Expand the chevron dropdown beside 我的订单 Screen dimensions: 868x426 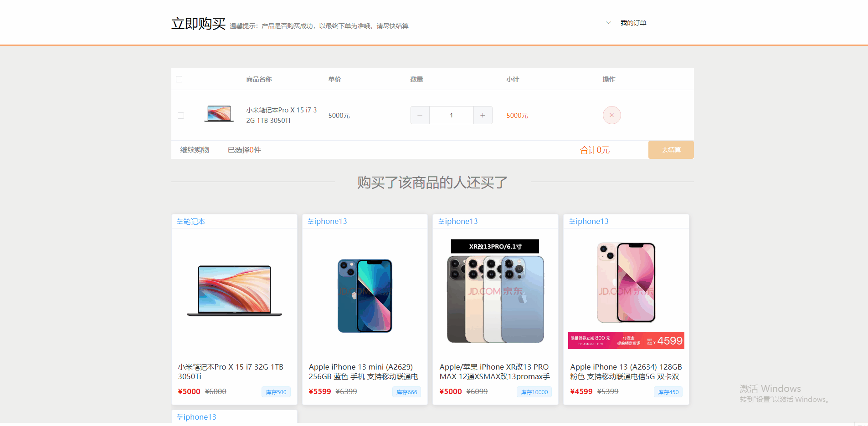(608, 23)
